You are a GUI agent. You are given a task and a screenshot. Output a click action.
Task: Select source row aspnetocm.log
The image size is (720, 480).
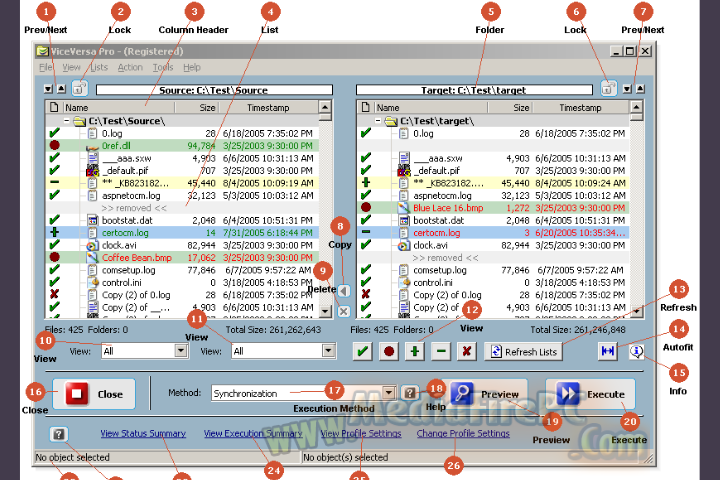click(x=182, y=196)
